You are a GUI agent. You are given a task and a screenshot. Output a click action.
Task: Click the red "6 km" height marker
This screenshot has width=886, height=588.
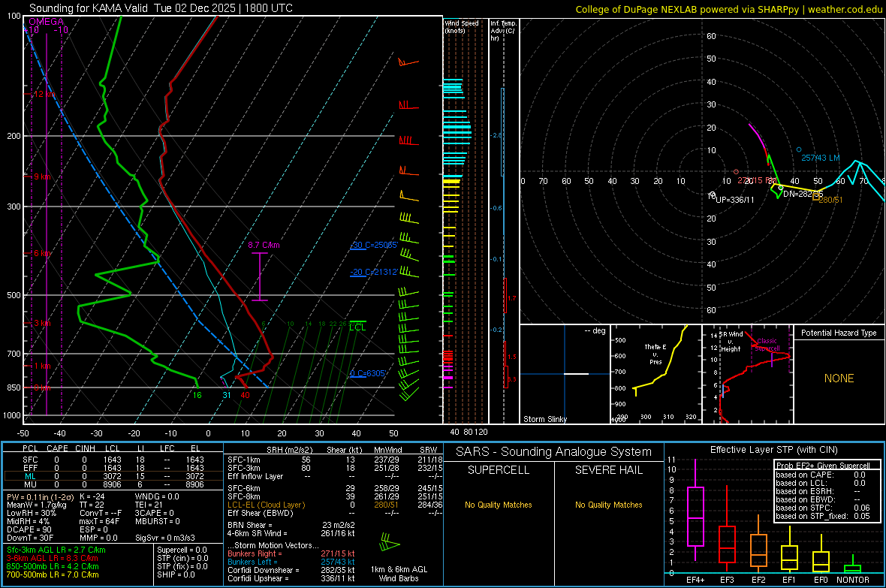click(x=42, y=253)
